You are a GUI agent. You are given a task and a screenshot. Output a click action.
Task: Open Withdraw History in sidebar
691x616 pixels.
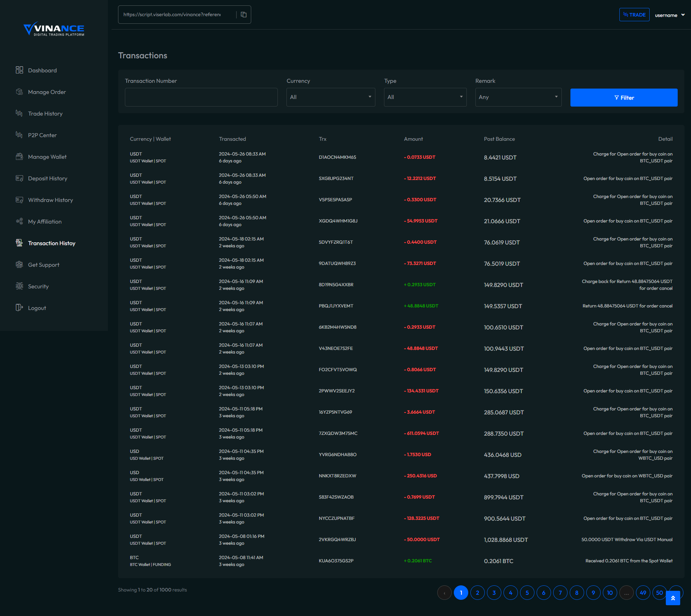point(50,200)
